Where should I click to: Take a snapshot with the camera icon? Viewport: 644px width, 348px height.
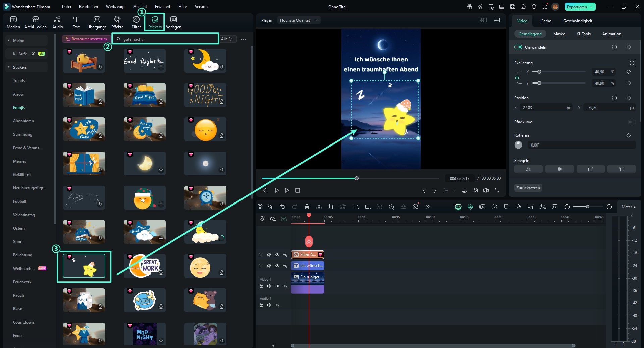(x=475, y=190)
